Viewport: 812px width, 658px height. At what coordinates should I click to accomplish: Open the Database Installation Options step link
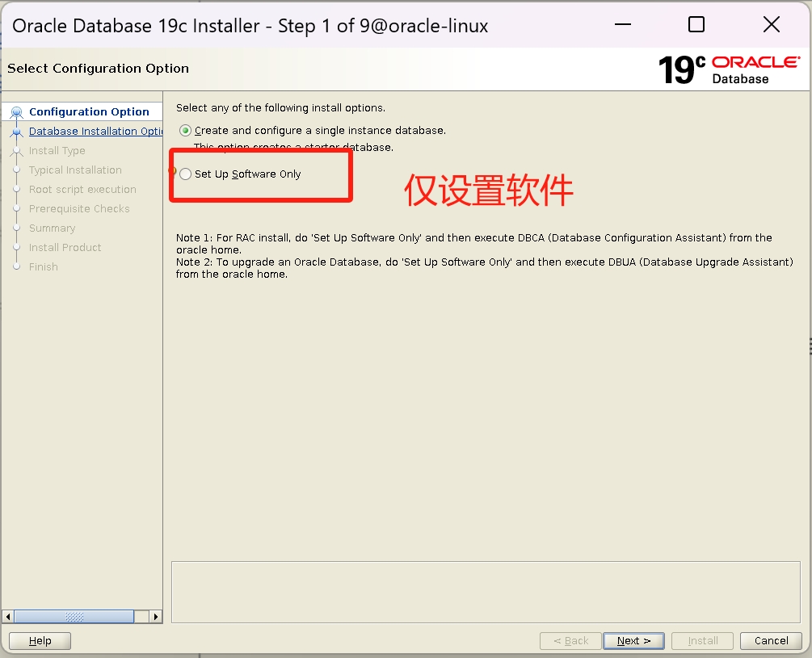pos(96,132)
